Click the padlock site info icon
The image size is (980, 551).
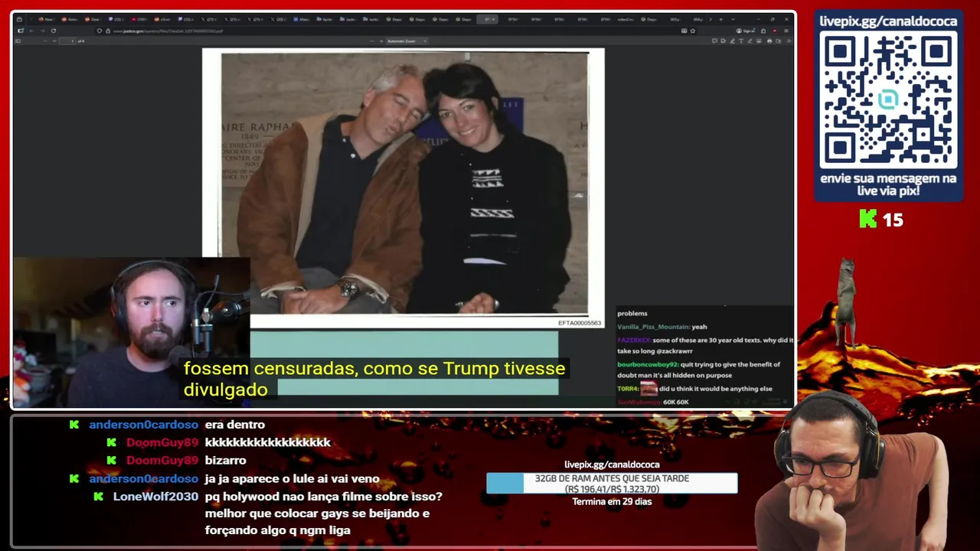[108, 31]
